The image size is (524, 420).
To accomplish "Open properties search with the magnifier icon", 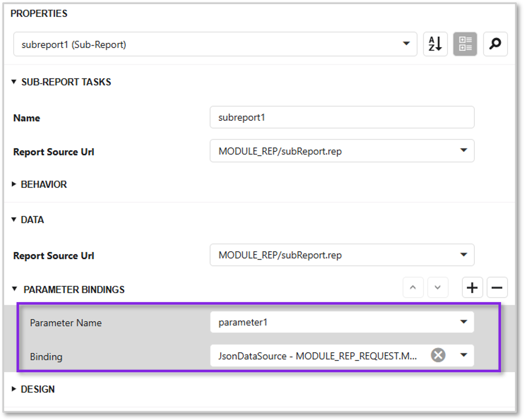I will 495,44.
